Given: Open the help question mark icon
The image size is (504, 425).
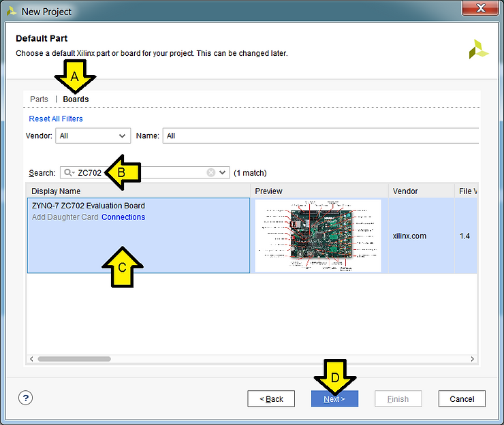Looking at the screenshot, I should (x=25, y=398).
